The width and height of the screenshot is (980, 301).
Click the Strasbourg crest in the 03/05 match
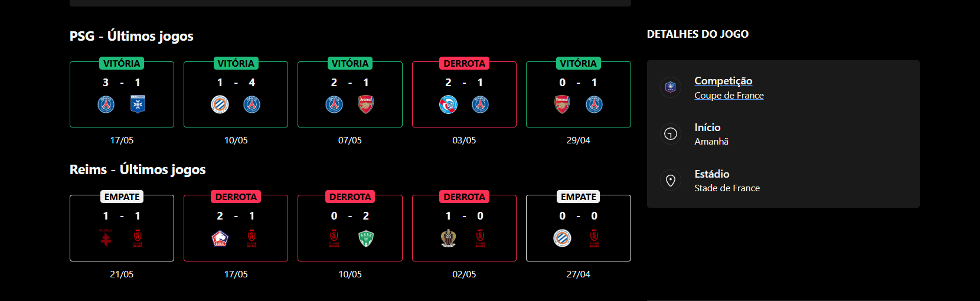coord(449,104)
